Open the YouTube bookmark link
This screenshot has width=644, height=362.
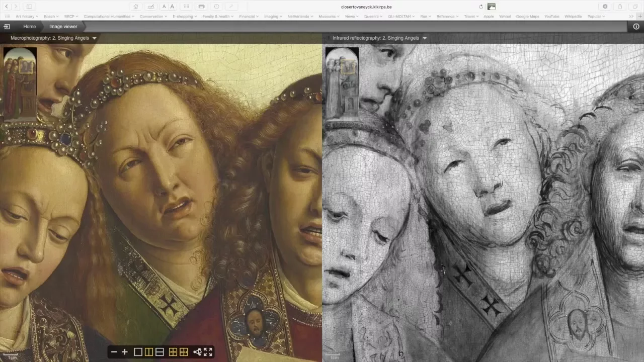(x=551, y=17)
